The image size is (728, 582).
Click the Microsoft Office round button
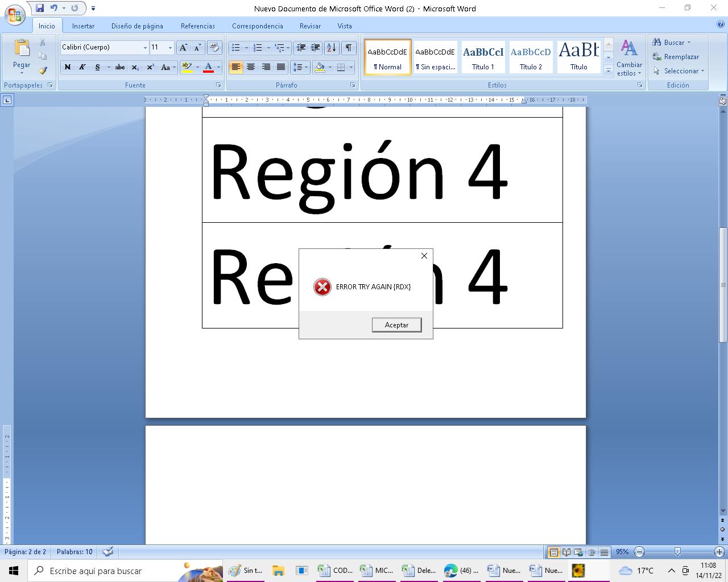coord(15,14)
